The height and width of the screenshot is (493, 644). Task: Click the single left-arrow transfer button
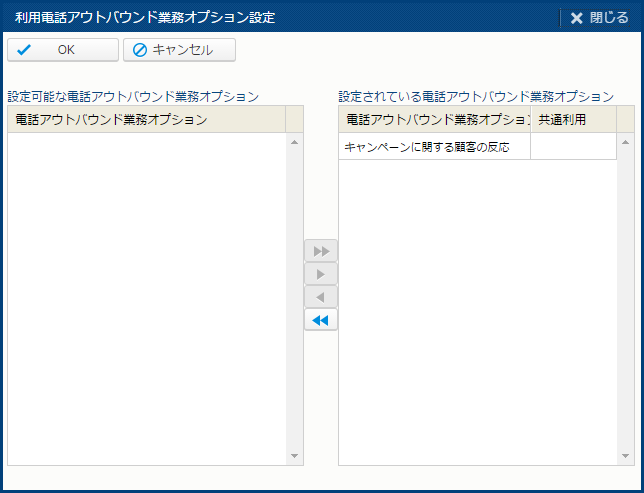(x=321, y=297)
